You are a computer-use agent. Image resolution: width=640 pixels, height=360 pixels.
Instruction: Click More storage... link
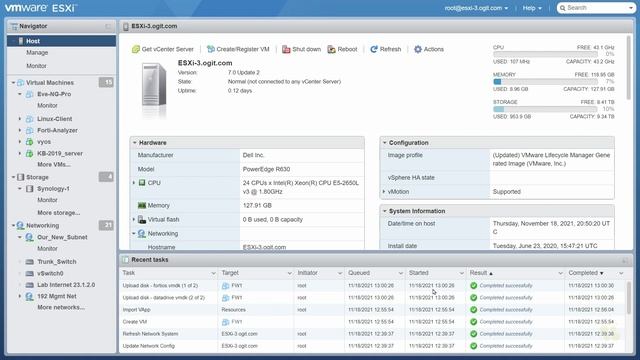[x=58, y=213]
